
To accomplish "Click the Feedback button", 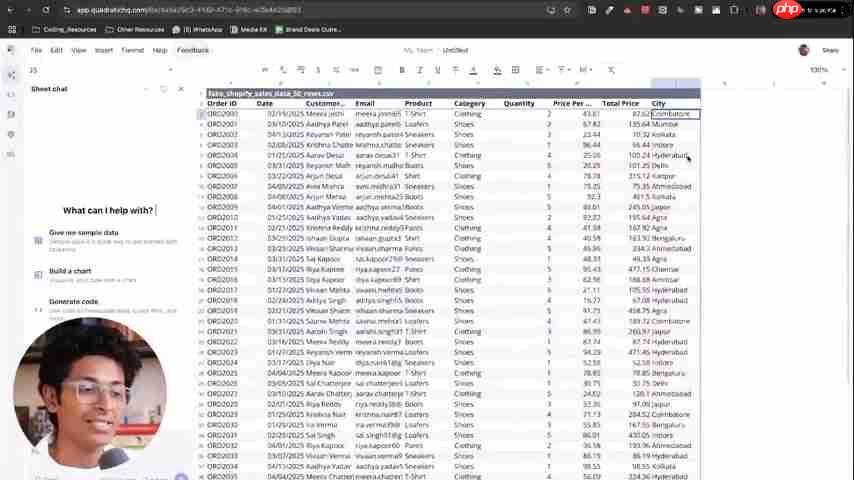I will (x=193, y=50).
